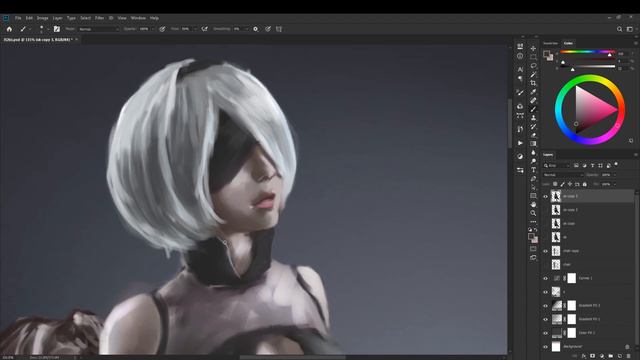
Task: Click the search icon at top right
Action: click(619, 29)
